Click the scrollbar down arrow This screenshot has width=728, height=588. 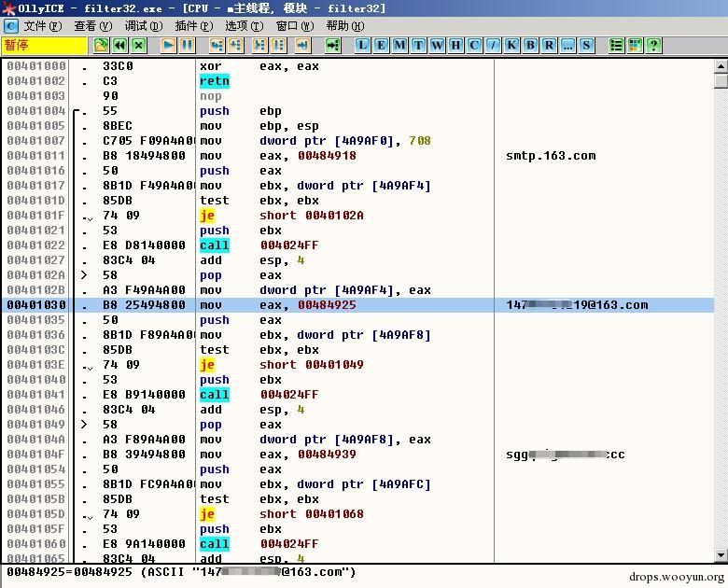721,554
